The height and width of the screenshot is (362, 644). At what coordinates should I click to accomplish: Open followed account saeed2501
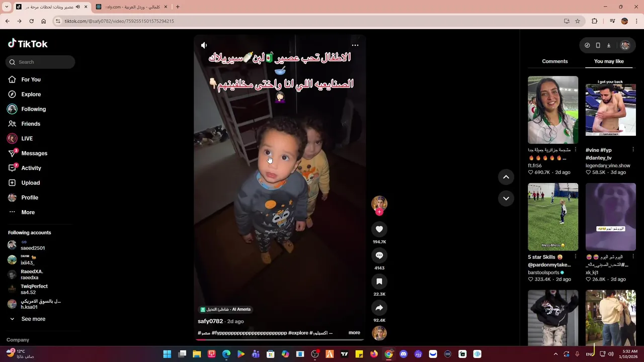click(x=32, y=245)
